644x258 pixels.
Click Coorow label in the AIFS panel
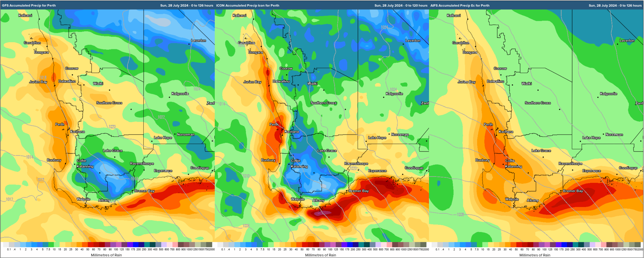[x=500, y=68]
